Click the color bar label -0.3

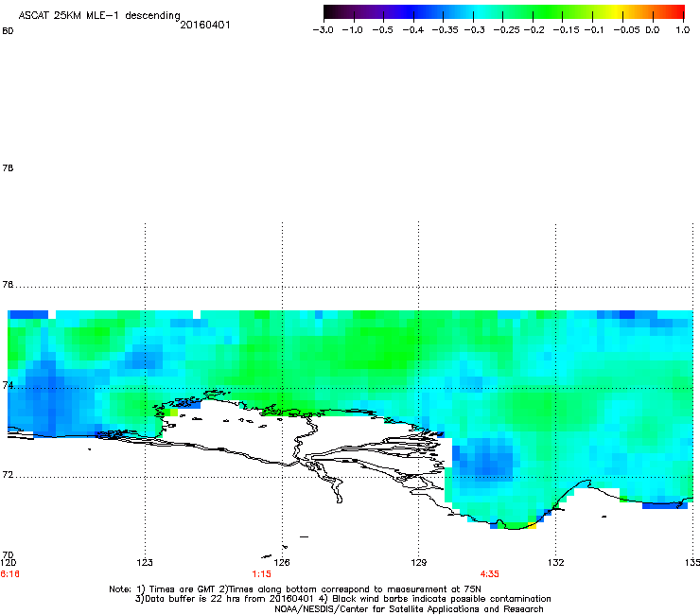click(x=474, y=30)
